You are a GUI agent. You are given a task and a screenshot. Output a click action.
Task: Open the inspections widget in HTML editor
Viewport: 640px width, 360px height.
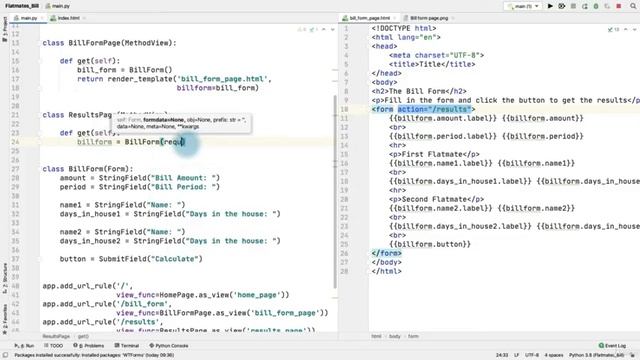[613, 29]
